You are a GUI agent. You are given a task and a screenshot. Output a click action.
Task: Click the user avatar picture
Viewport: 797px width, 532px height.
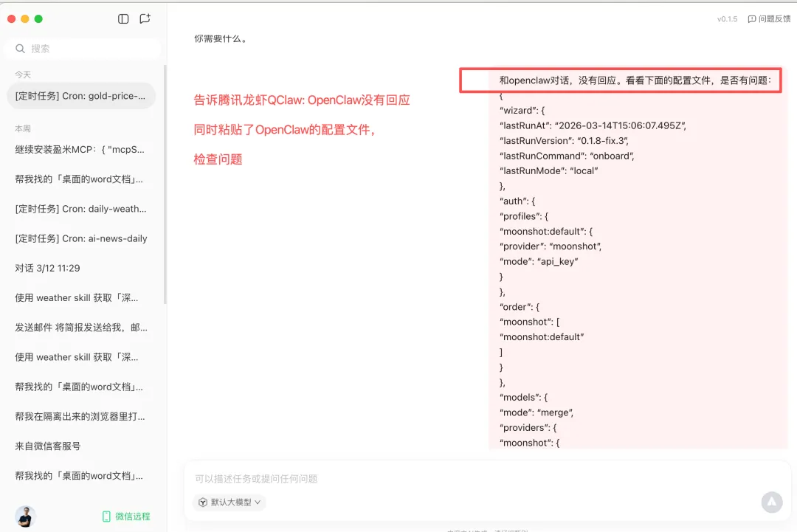[x=25, y=517]
